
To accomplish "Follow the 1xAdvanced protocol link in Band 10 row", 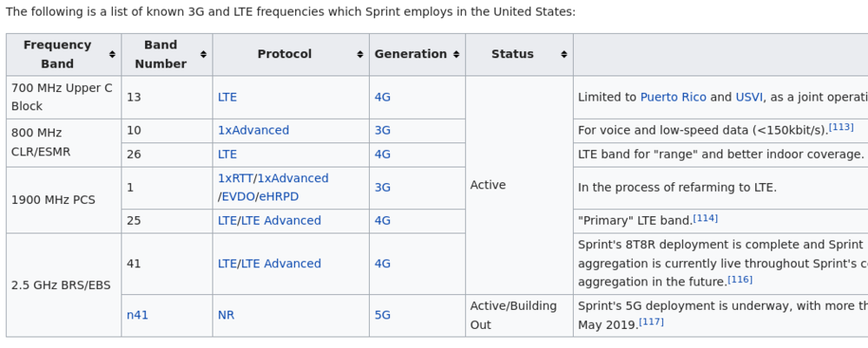I will (253, 130).
